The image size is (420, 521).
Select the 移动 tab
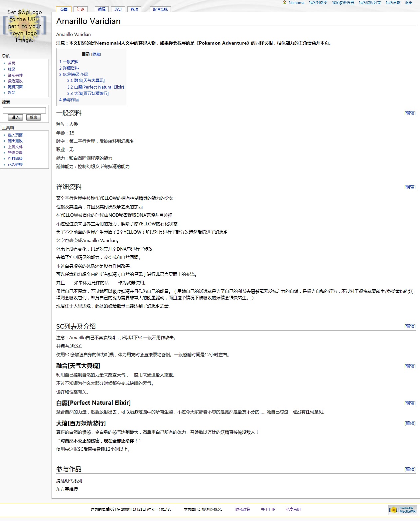click(x=134, y=9)
